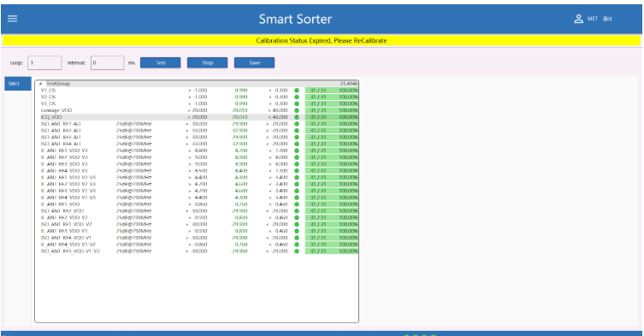Collapse the TestGroup tree node

(40, 84)
